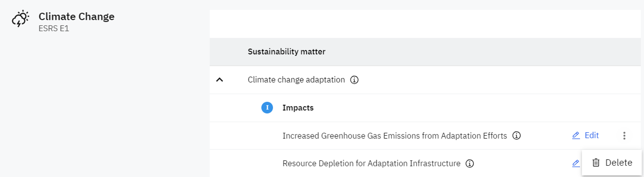Screen dimensions: 644x177
Task: Click the Sustainability matter column header
Action: coord(286,52)
